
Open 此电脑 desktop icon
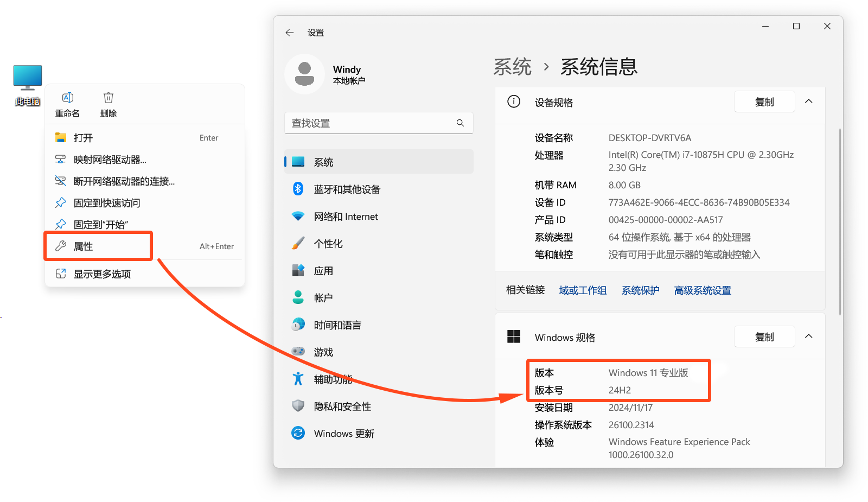(27, 78)
